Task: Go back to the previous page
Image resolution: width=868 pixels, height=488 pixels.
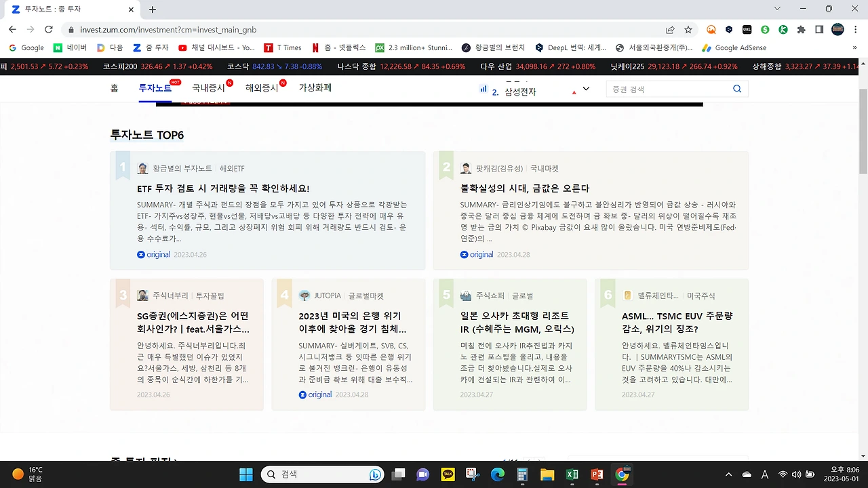Action: pos(12,30)
